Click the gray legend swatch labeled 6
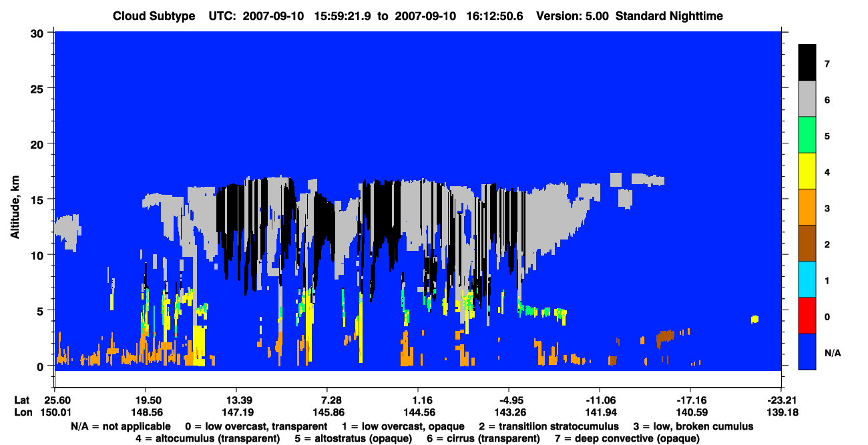 click(807, 99)
